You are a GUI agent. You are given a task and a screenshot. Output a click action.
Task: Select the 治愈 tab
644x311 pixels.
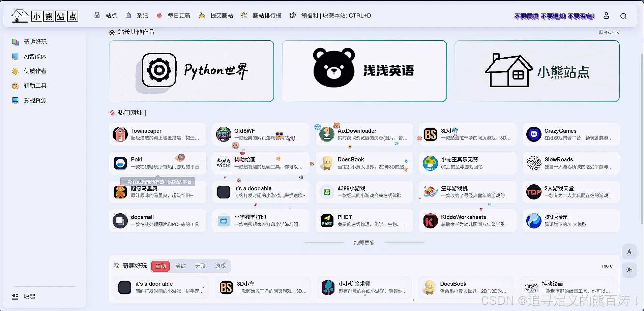(180, 266)
